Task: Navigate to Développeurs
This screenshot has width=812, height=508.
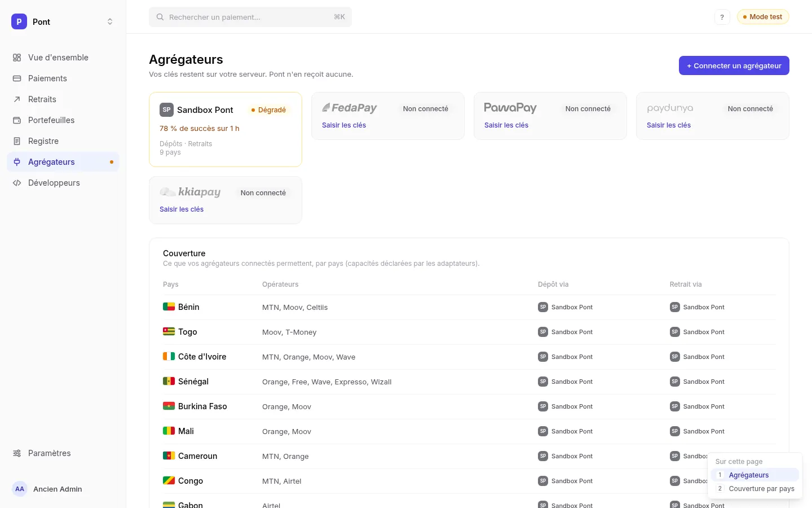Action: pos(63,183)
